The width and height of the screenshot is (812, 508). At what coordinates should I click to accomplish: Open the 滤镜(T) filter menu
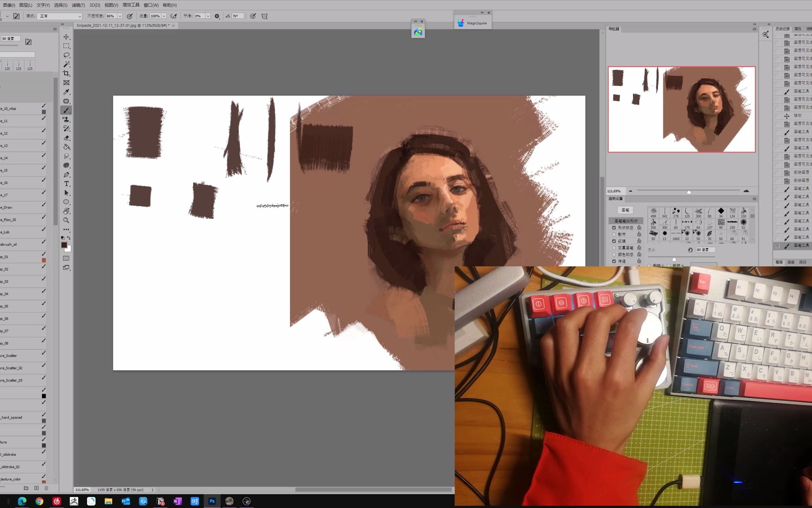click(x=78, y=5)
